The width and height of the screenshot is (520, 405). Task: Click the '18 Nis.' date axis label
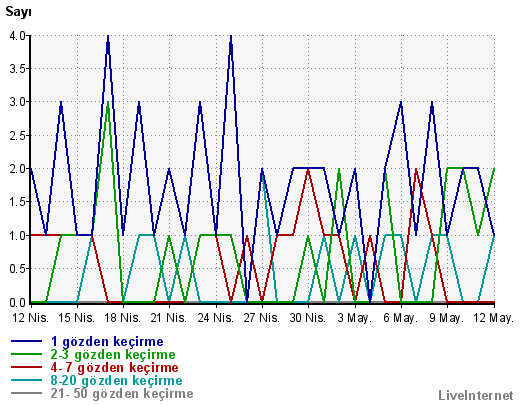click(x=123, y=318)
